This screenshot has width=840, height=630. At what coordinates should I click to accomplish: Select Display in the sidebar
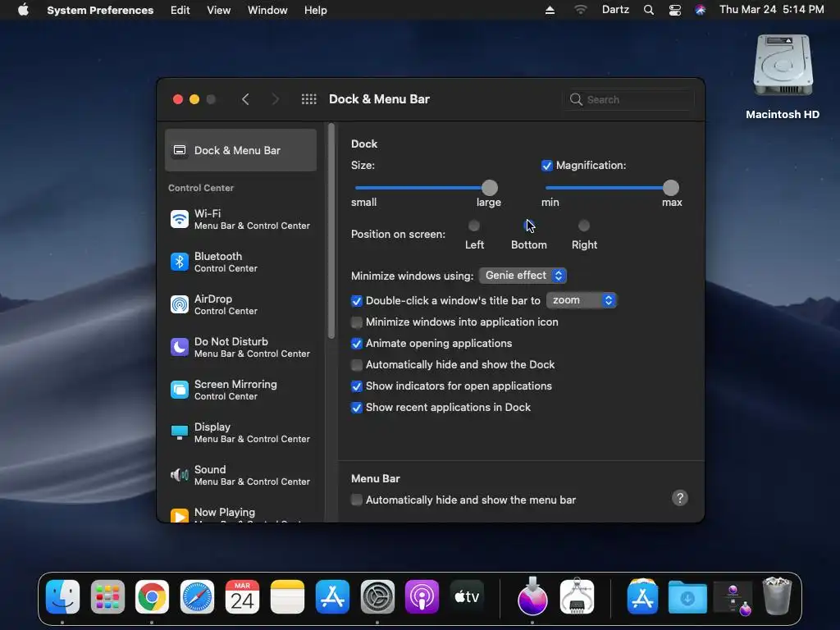tap(240, 433)
